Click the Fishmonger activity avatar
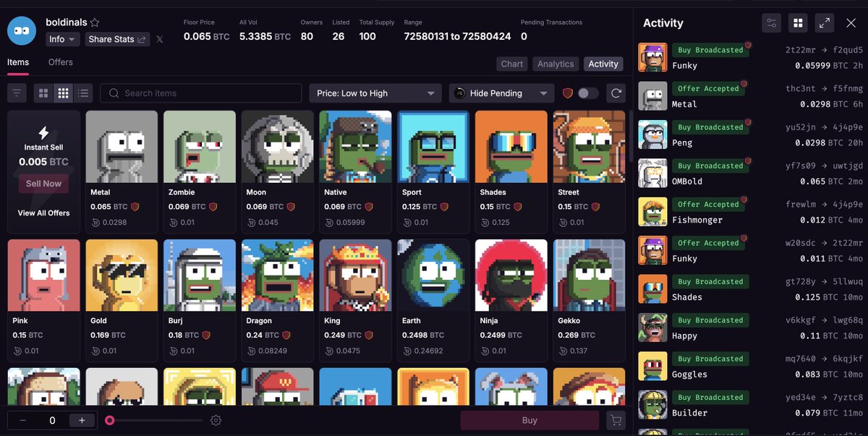The width and height of the screenshot is (868, 436). (652, 212)
